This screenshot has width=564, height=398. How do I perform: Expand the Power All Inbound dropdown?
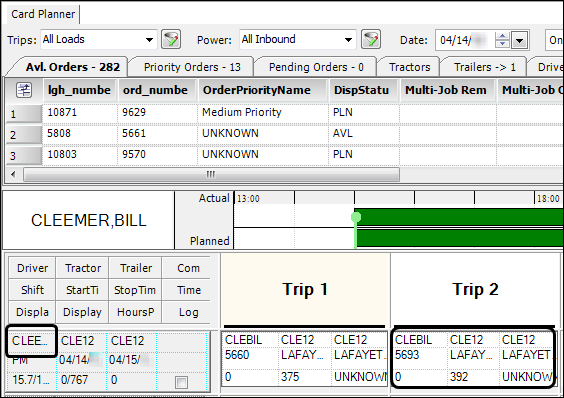point(348,40)
